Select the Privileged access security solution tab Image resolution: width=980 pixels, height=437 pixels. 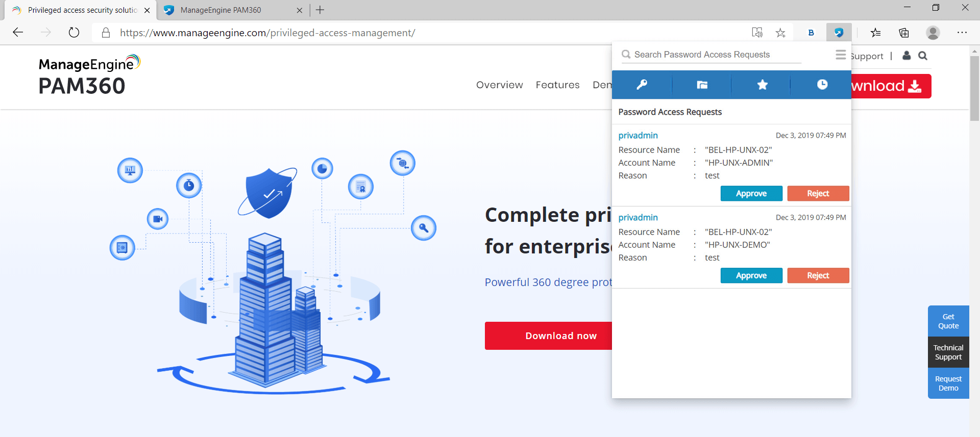pos(81,10)
